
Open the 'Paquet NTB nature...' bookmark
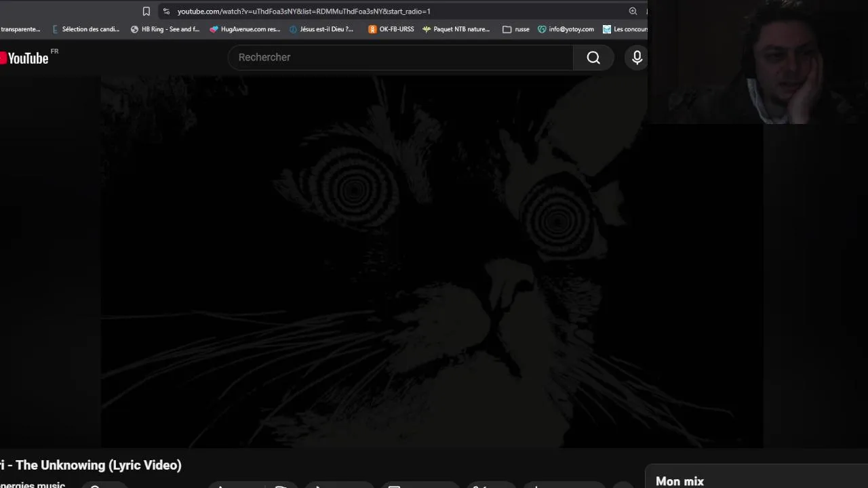pos(456,29)
